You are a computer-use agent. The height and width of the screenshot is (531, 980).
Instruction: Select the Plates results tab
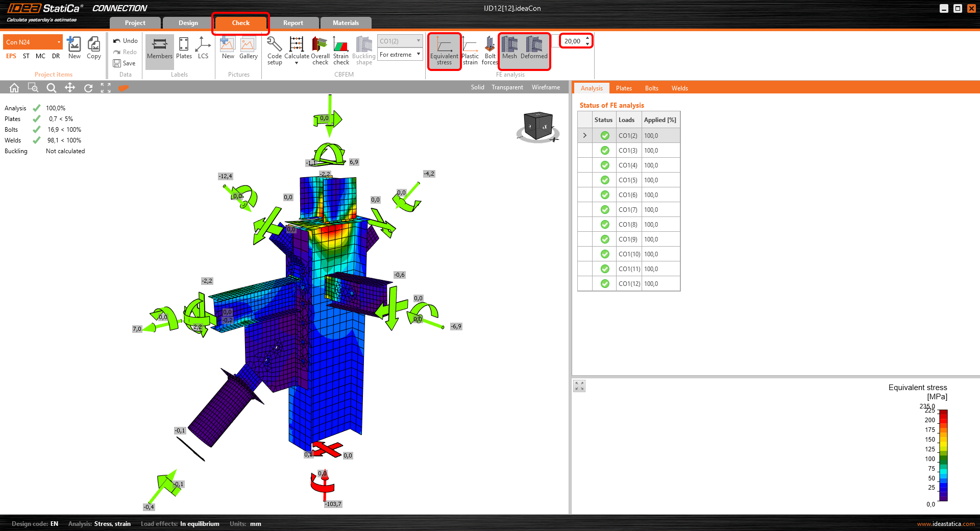(624, 88)
